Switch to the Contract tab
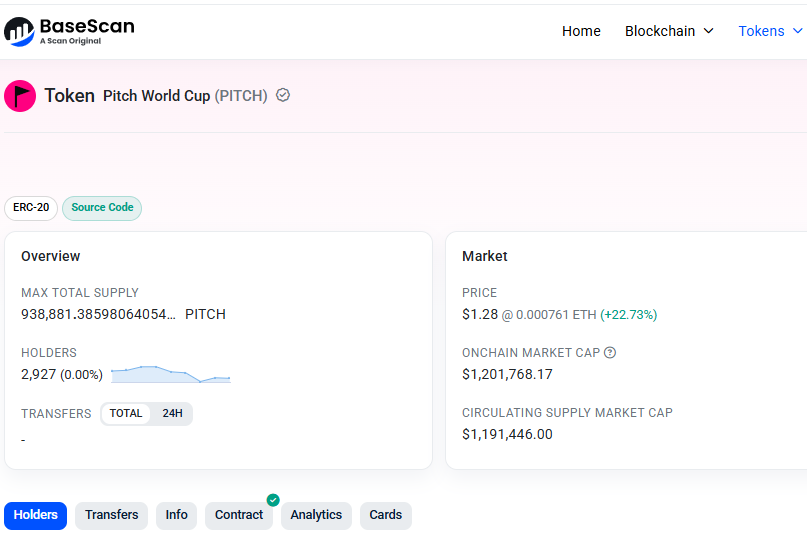Image resolution: width=807 pixels, height=536 pixels. click(x=239, y=515)
